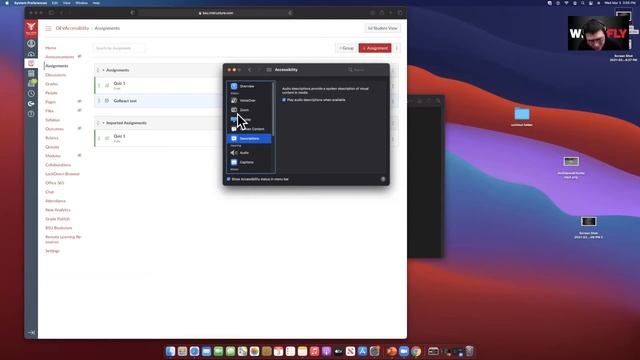Click the webcam video thumbnail
This screenshot has width=640, height=360.
click(x=598, y=33)
